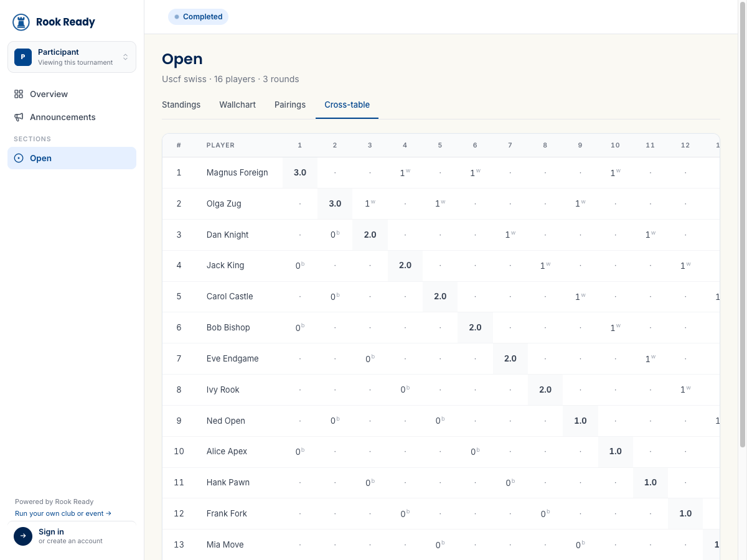Click Olga Zug's win against player 9
This screenshot has height=560, width=747.
tap(580, 203)
